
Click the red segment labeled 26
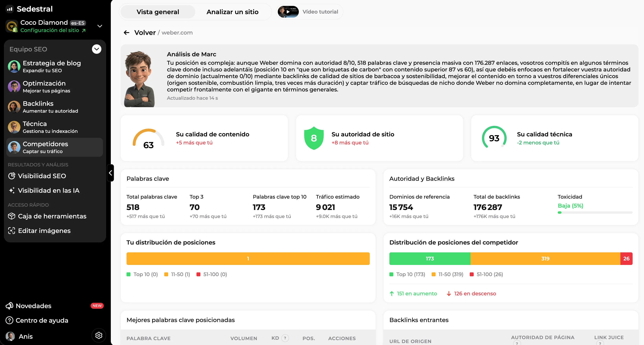627,259
